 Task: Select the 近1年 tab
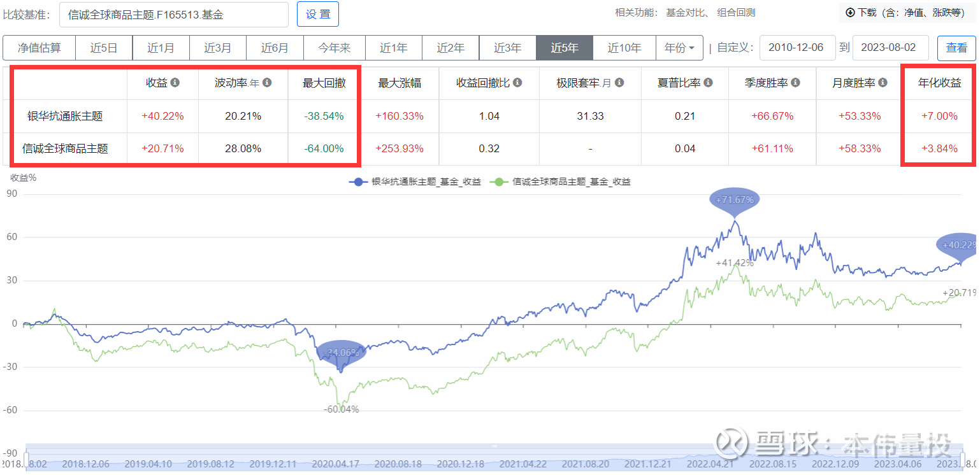click(x=394, y=48)
